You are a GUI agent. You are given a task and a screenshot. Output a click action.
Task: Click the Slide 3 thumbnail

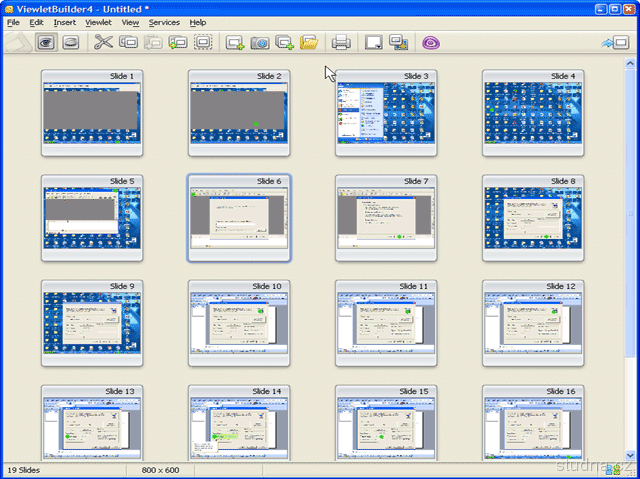coord(386,113)
